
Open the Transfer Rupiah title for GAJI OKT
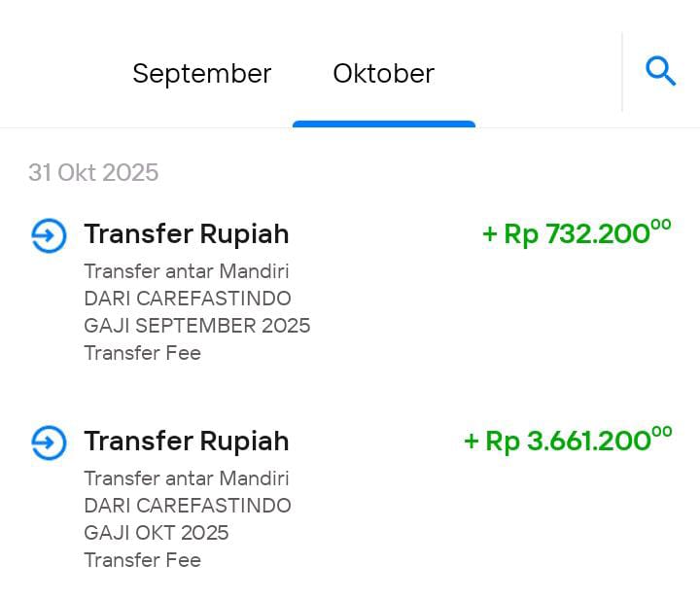tap(187, 442)
